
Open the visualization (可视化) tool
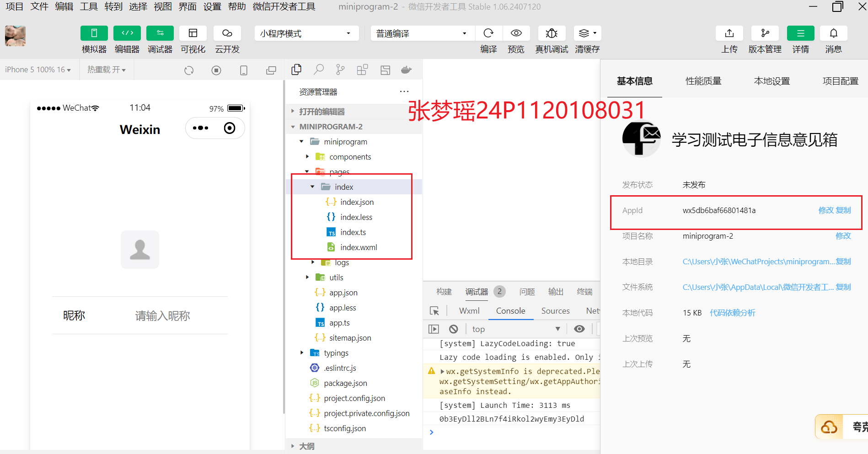click(193, 33)
